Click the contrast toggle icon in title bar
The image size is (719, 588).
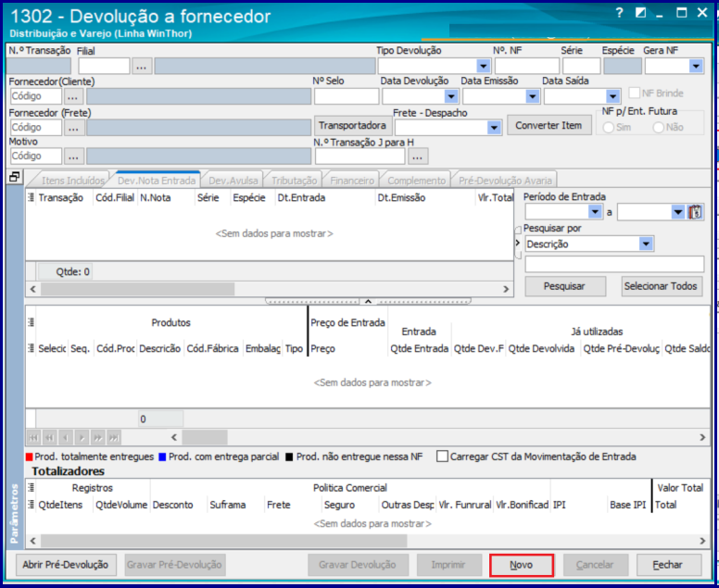pyautogui.click(x=640, y=13)
